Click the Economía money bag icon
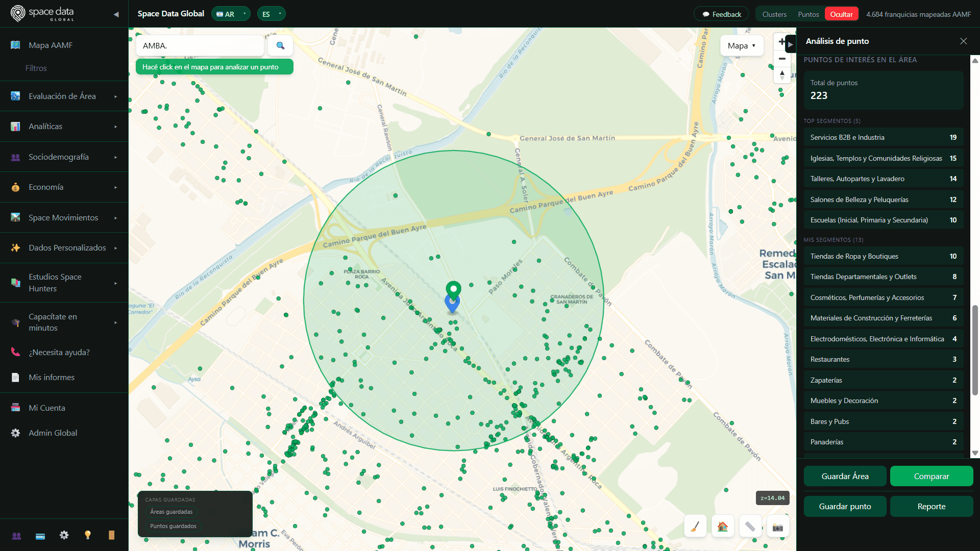The height and width of the screenshot is (551, 980). (x=15, y=187)
